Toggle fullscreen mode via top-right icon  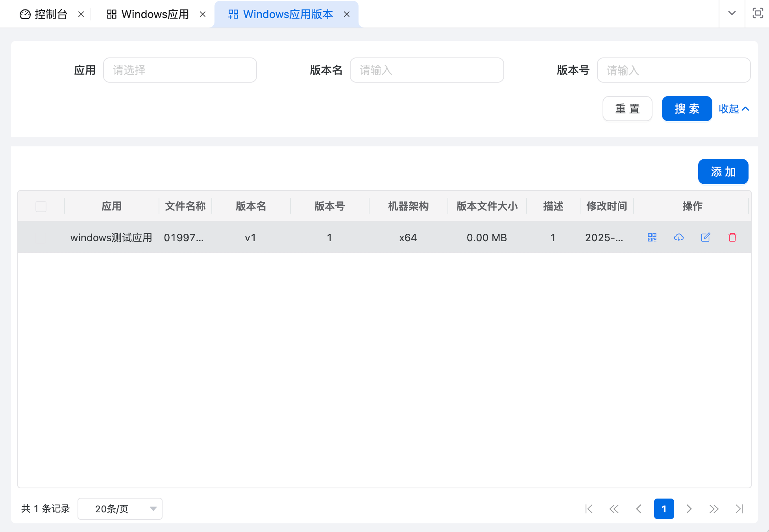(758, 13)
